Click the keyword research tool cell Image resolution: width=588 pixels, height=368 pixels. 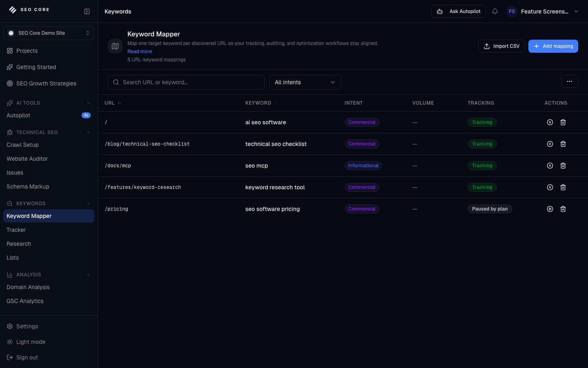pyautogui.click(x=275, y=187)
